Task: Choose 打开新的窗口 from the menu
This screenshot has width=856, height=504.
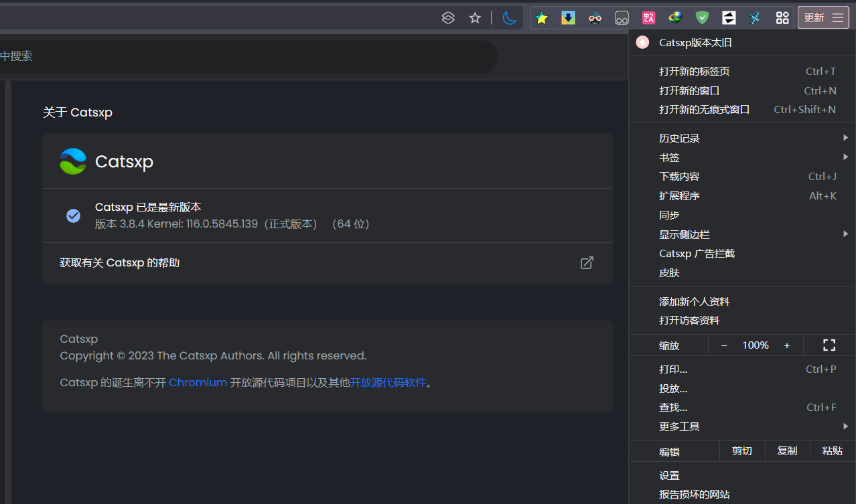Action: 742,90
